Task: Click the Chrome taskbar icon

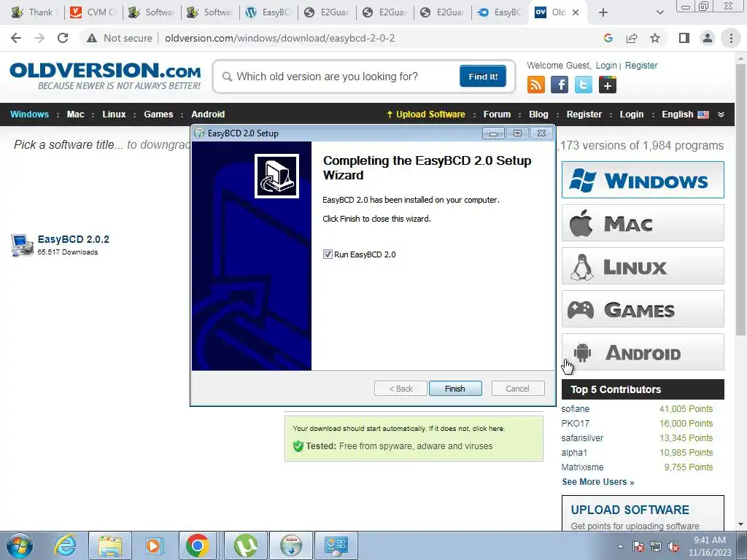Action: pyautogui.click(x=197, y=545)
